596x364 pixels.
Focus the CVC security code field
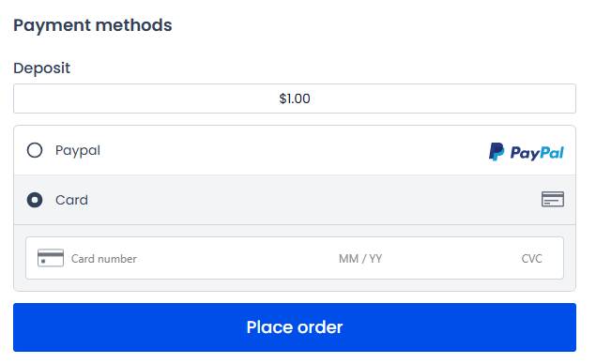[x=532, y=259]
